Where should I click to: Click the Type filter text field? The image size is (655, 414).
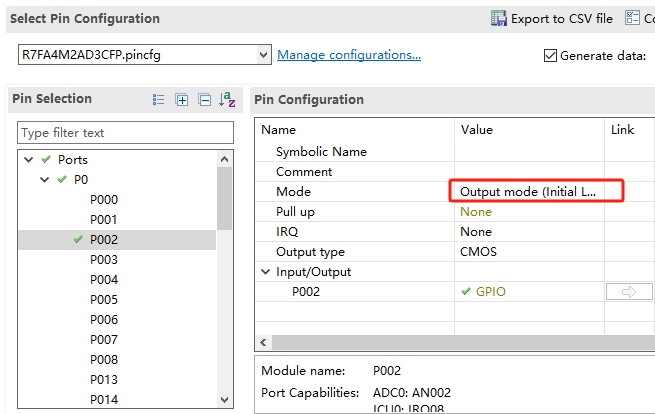click(125, 133)
